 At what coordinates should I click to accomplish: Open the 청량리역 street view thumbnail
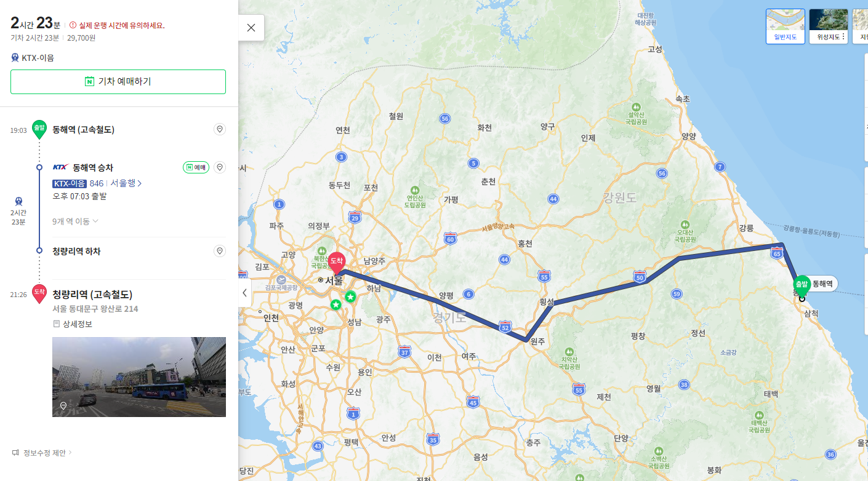[x=139, y=377]
